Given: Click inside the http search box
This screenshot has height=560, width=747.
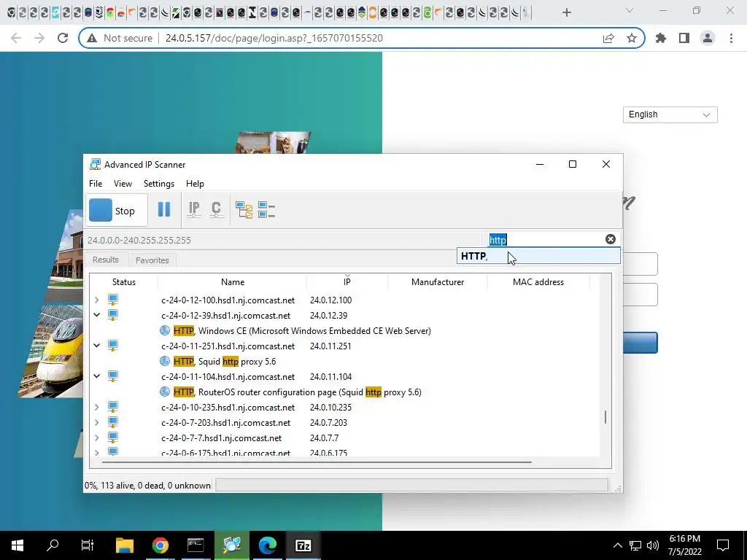Looking at the screenshot, I should (x=546, y=240).
